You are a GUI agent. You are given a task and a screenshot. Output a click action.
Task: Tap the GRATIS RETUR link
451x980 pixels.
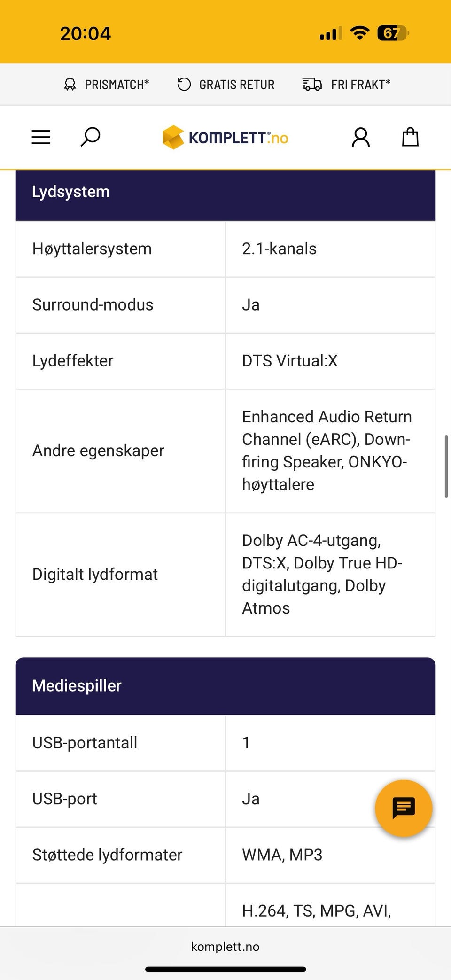[237, 85]
